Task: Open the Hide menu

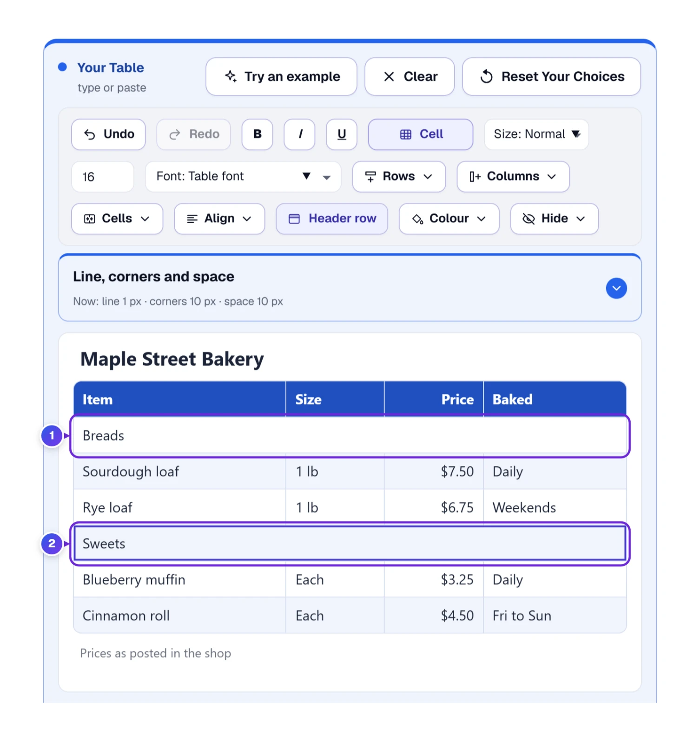Action: tap(555, 219)
